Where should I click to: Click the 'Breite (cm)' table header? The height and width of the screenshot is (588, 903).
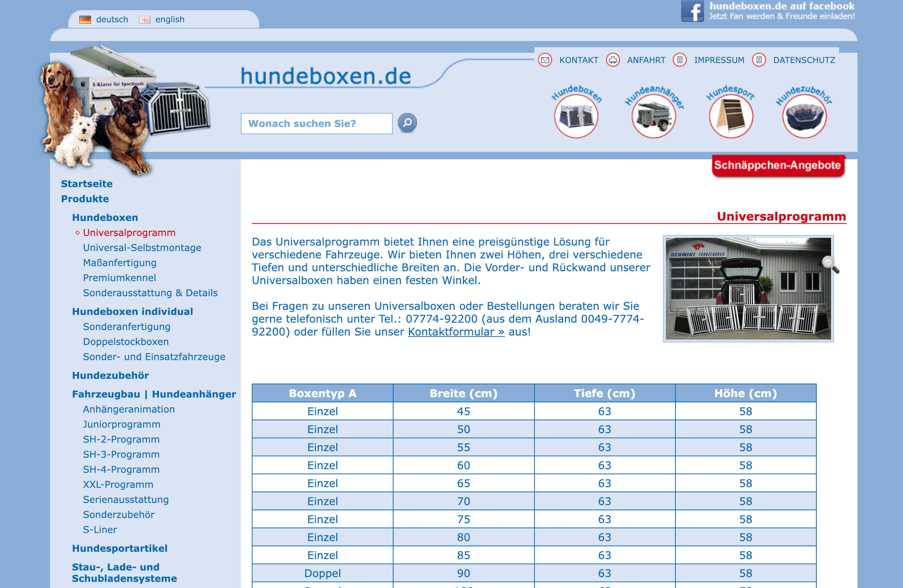click(x=464, y=393)
